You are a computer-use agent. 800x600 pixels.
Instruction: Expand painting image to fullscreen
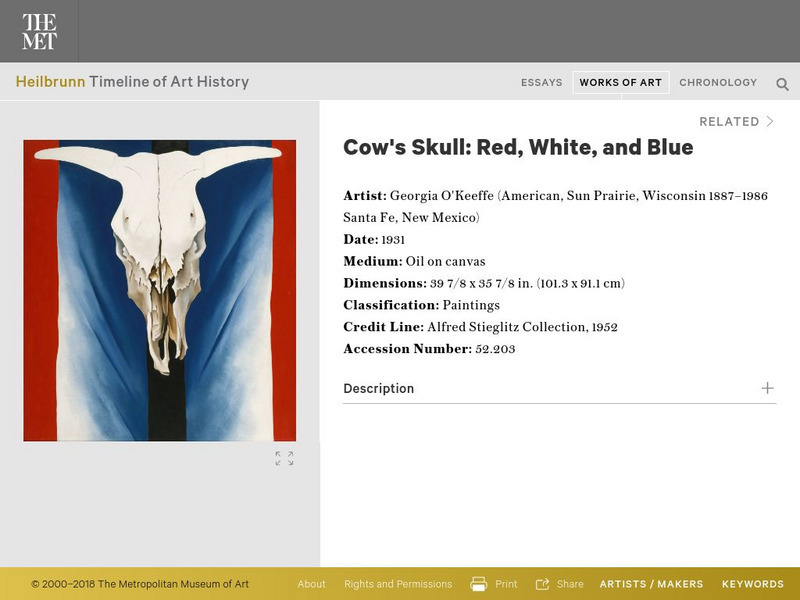click(x=284, y=458)
